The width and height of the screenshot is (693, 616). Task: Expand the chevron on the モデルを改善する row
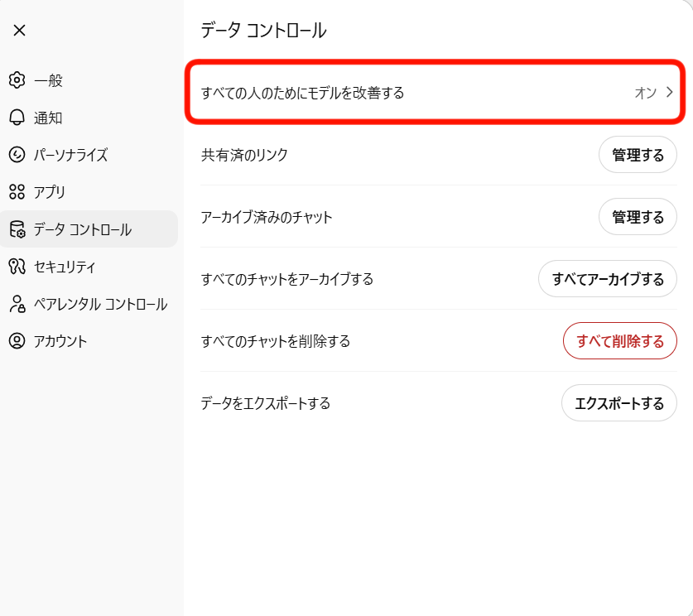(670, 93)
